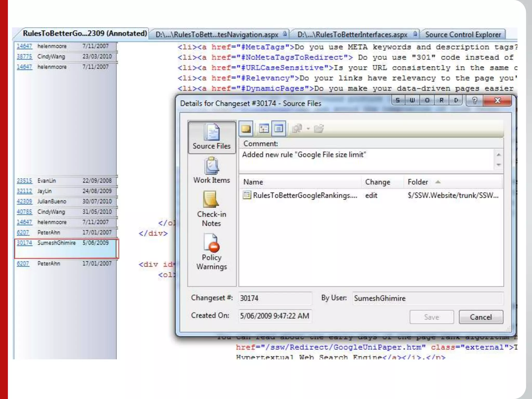This screenshot has width=532, height=399.
Task: Switch to the Source Control Explorer tab
Action: tap(463, 35)
